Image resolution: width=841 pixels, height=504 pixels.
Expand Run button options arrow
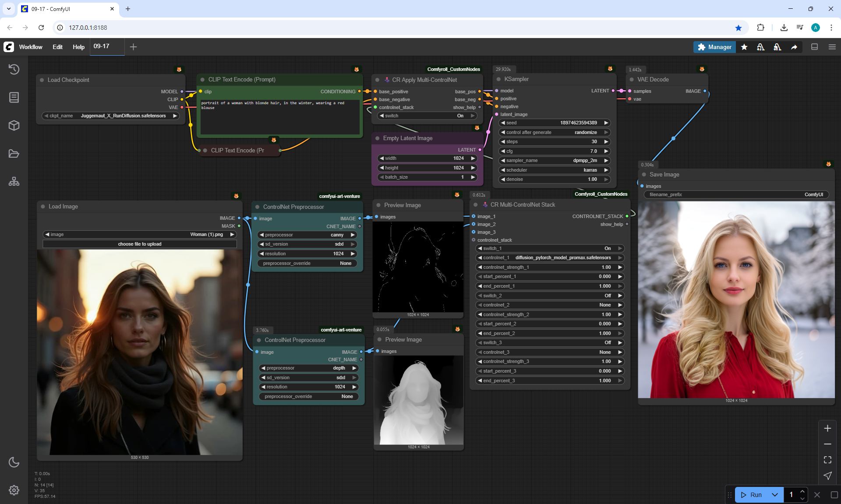774,495
